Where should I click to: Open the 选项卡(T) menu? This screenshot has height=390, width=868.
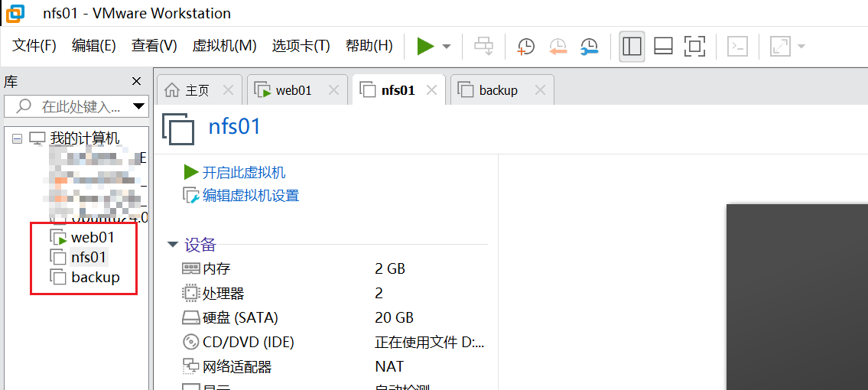pyautogui.click(x=301, y=46)
